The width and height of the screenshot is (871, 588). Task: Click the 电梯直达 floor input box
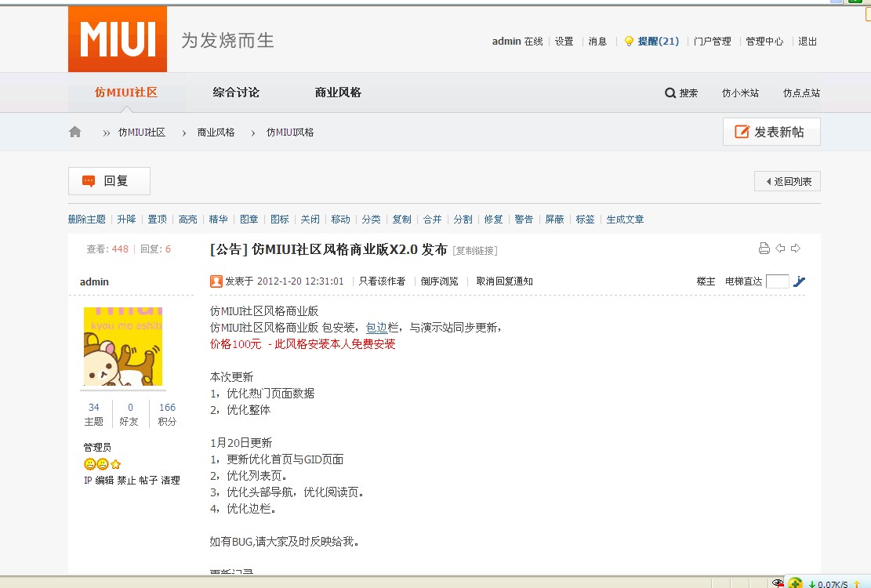pos(777,281)
